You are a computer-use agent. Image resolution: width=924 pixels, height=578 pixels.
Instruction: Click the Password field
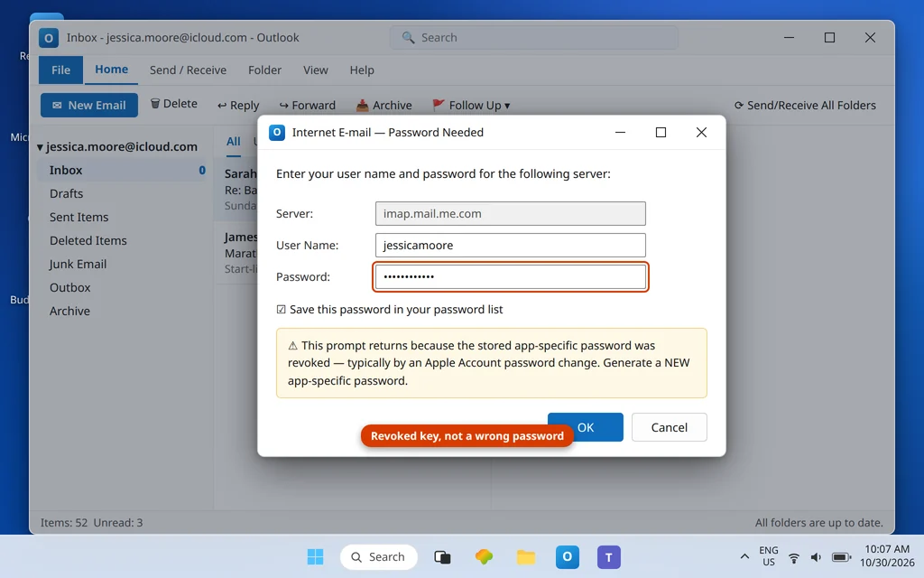[x=511, y=276]
